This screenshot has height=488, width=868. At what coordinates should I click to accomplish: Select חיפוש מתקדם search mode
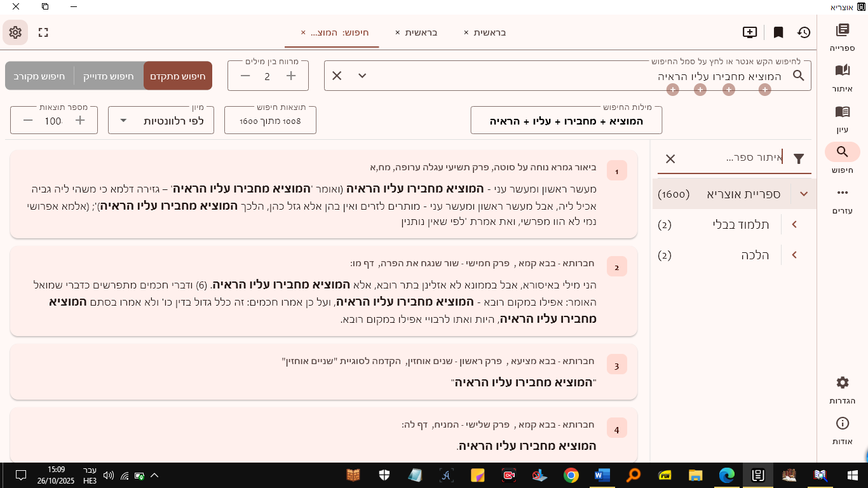point(178,76)
